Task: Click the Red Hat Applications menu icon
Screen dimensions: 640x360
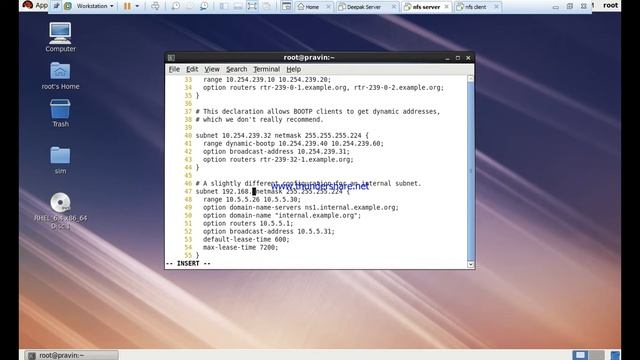Action: pos(28,5)
